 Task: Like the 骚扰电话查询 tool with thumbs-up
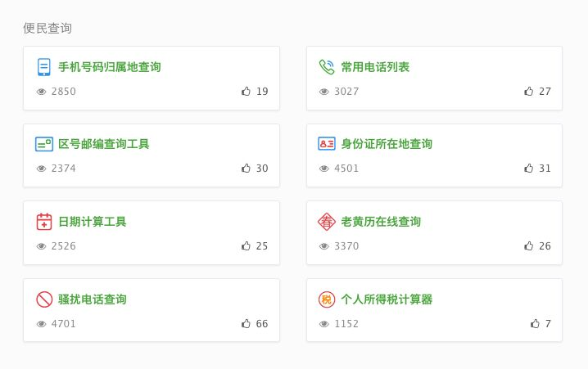pyautogui.click(x=246, y=323)
